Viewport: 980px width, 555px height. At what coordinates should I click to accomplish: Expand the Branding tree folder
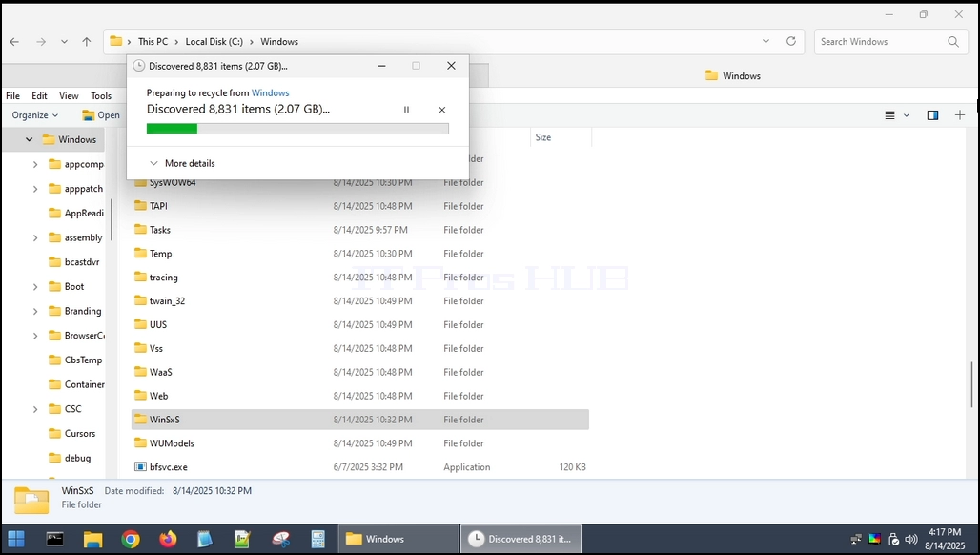pos(35,311)
